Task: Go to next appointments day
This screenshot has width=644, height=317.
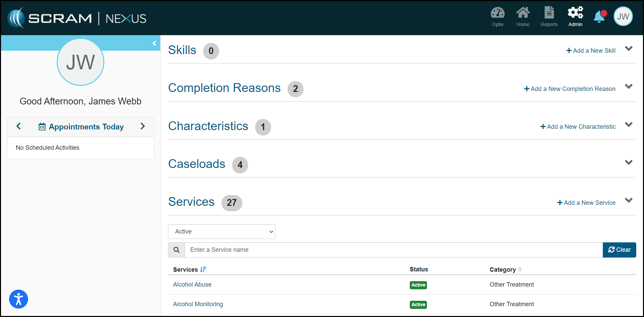Action: pos(142,126)
